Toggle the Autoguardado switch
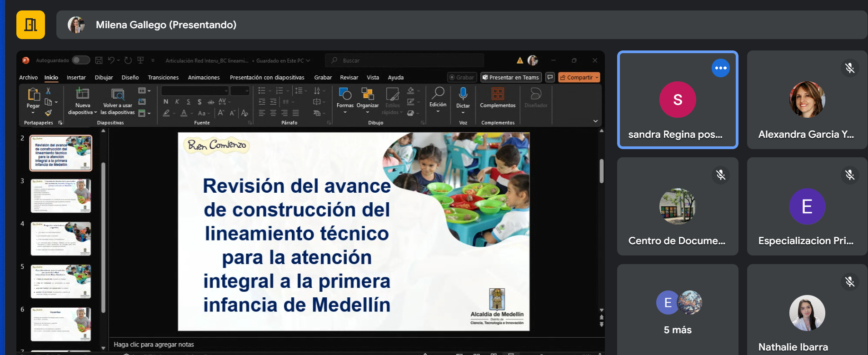868x355 pixels. coord(81,60)
